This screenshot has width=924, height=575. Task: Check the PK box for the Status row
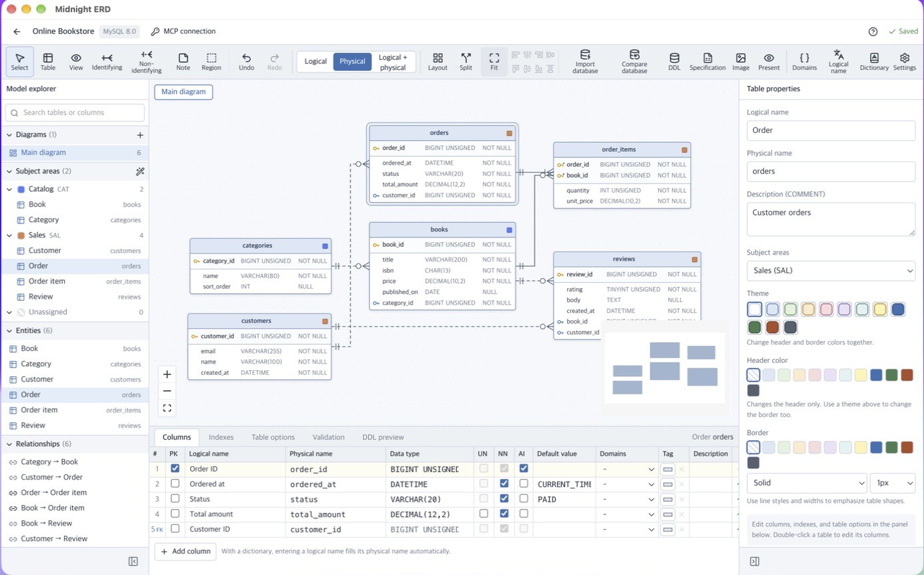[x=175, y=499]
